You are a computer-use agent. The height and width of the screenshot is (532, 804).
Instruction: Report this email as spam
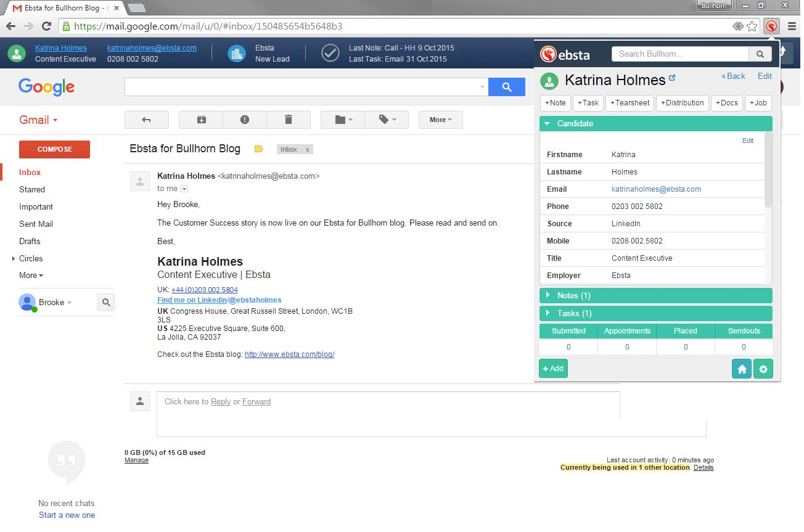pyautogui.click(x=245, y=120)
